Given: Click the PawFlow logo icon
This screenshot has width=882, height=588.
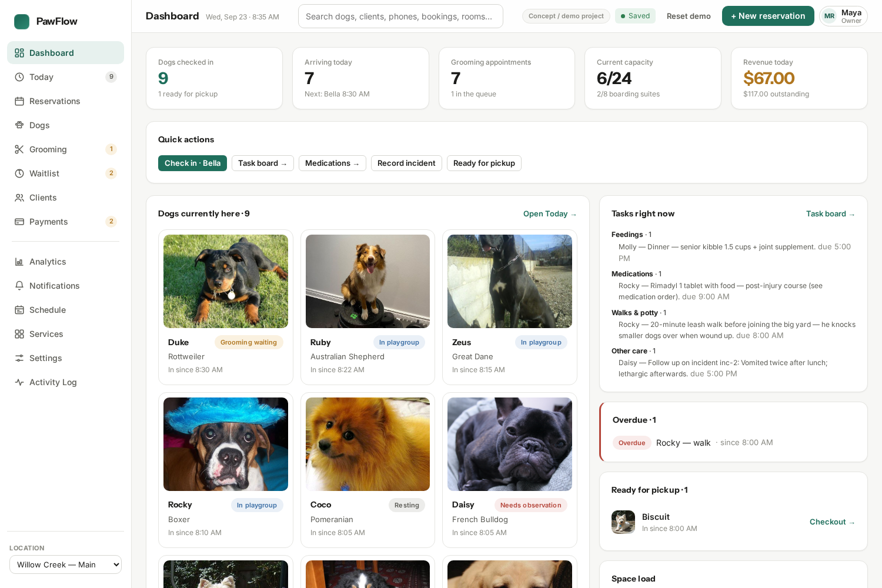Looking at the screenshot, I should click(x=22, y=22).
